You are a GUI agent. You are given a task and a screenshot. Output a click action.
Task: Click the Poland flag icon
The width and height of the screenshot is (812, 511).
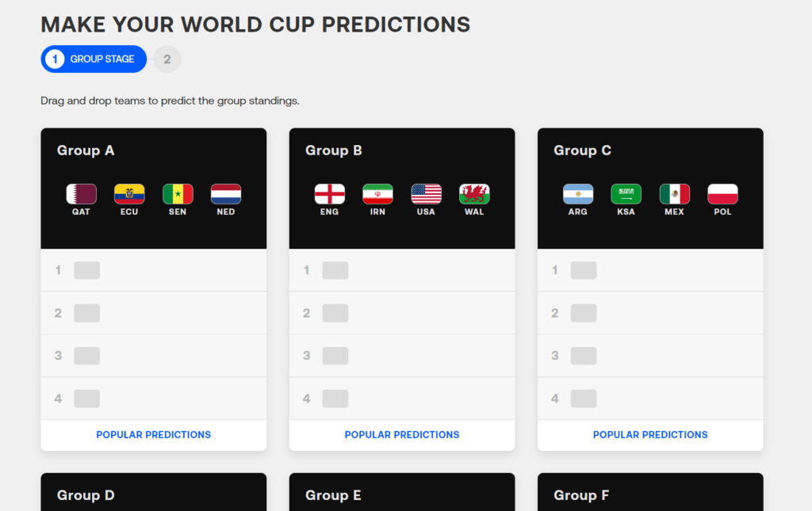(722, 194)
